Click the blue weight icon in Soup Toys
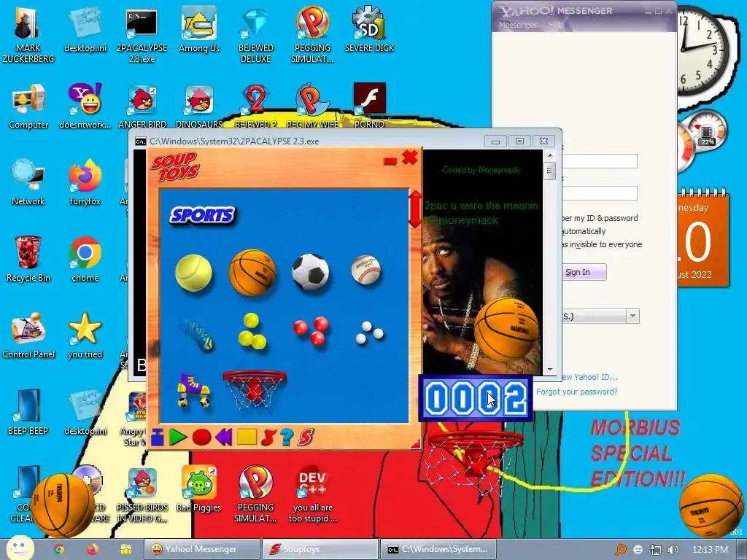747x560 pixels. [158, 437]
